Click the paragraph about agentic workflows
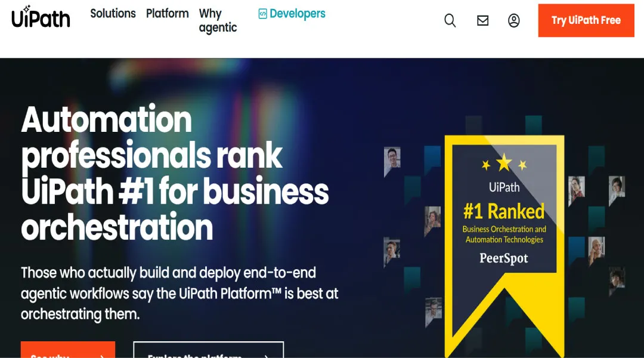The image size is (644, 358). point(179,293)
